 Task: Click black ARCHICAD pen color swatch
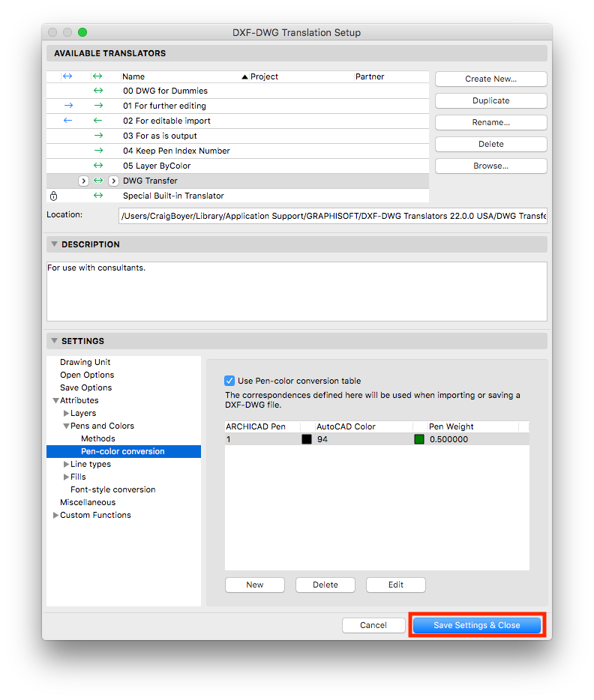click(x=307, y=439)
